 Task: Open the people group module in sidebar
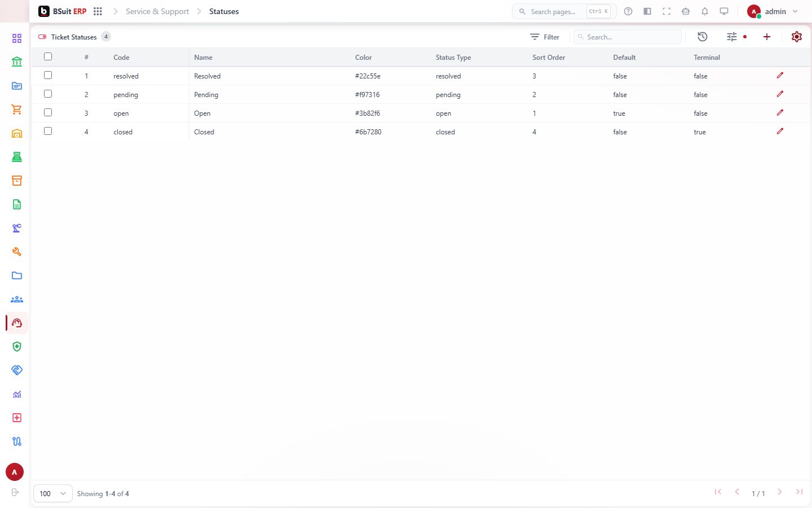pos(17,299)
